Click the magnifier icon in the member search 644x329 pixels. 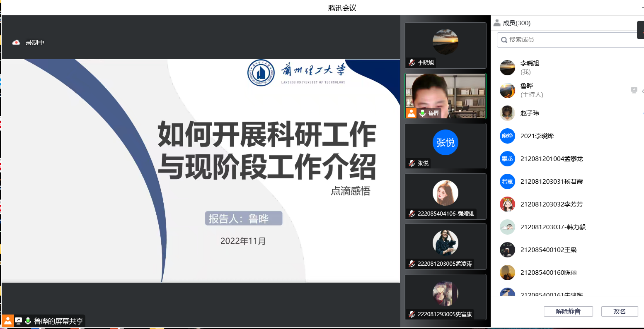[x=504, y=40]
